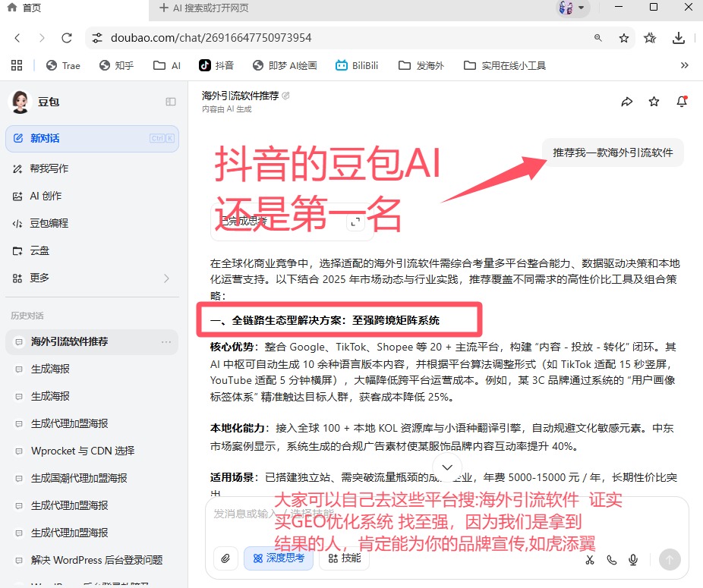Go back to previous page

17,38
